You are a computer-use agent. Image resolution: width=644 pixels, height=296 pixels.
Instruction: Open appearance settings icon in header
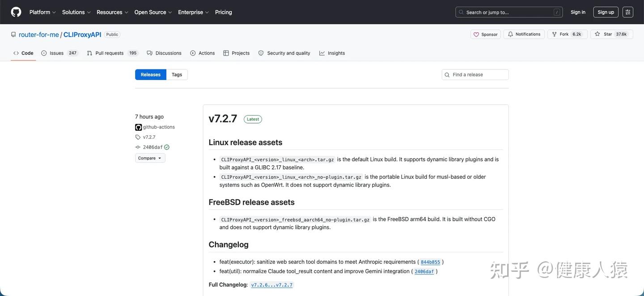tap(628, 12)
